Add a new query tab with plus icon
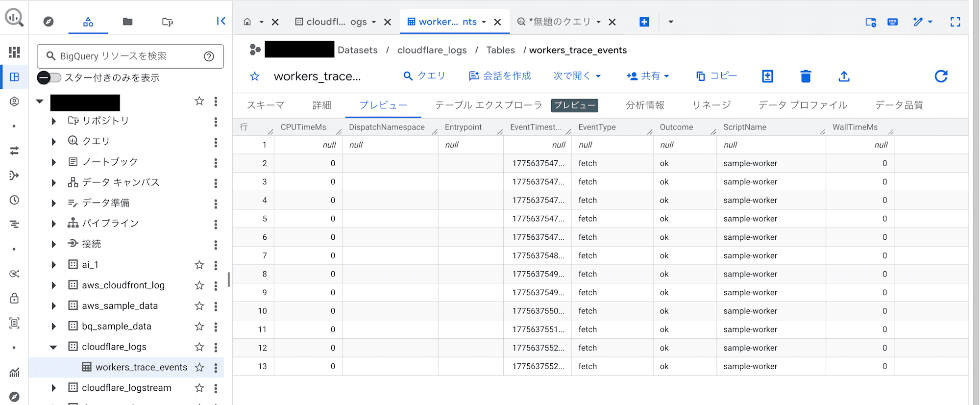Image resolution: width=980 pixels, height=405 pixels. tap(644, 22)
